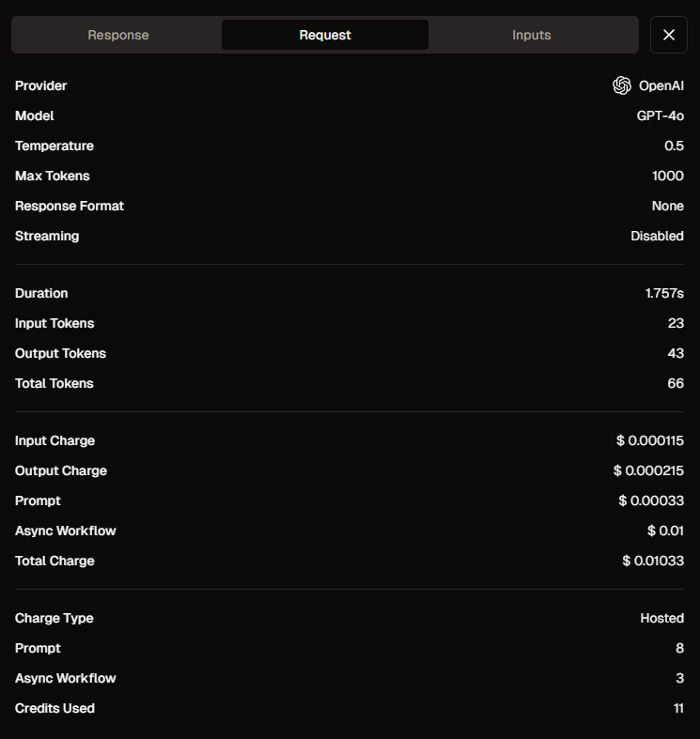Click the Input Charge label
700x739 pixels.
[x=55, y=440]
